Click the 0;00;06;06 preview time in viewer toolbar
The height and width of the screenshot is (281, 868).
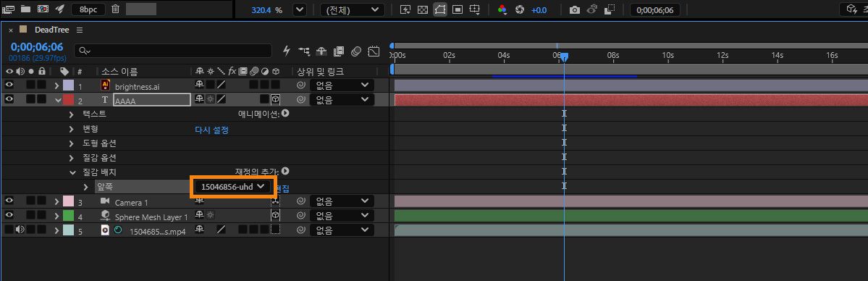pyautogui.click(x=655, y=10)
